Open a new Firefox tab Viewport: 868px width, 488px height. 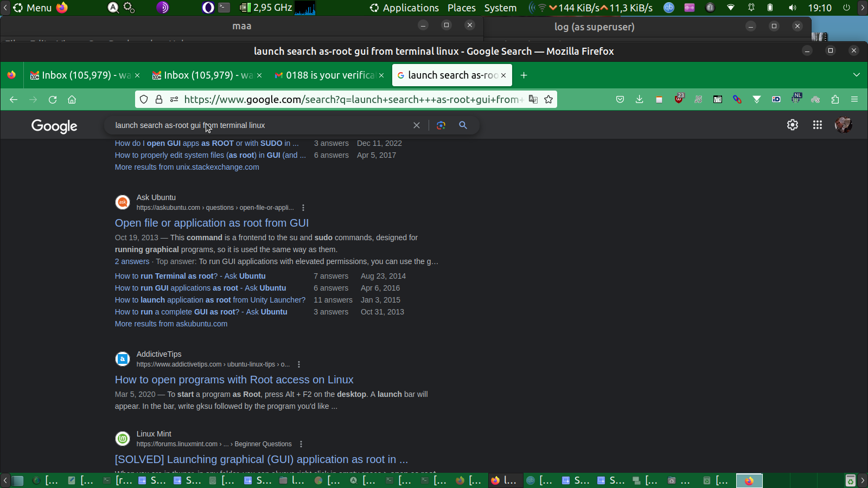coord(524,75)
